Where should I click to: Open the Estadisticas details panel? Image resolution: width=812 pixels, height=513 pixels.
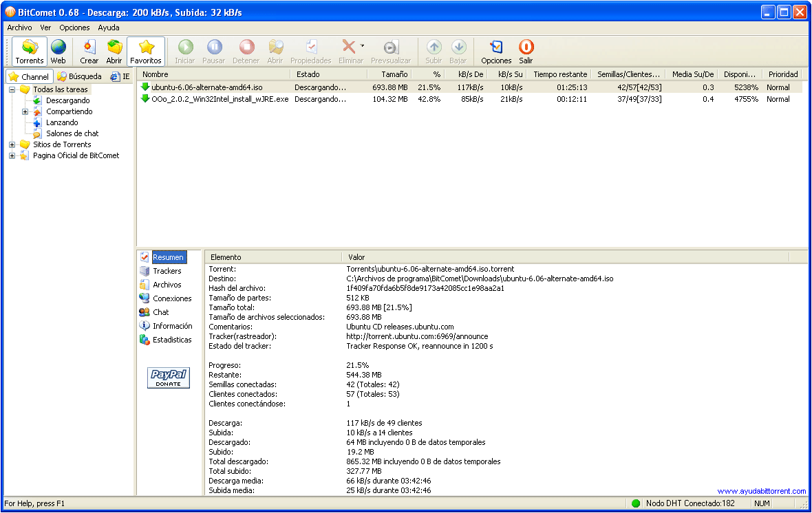point(172,340)
